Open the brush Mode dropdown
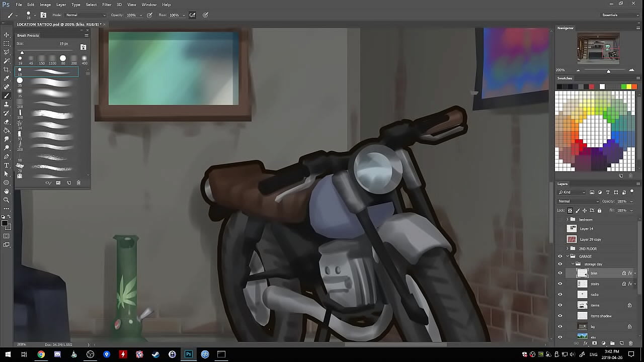644x362 pixels. 86,15
